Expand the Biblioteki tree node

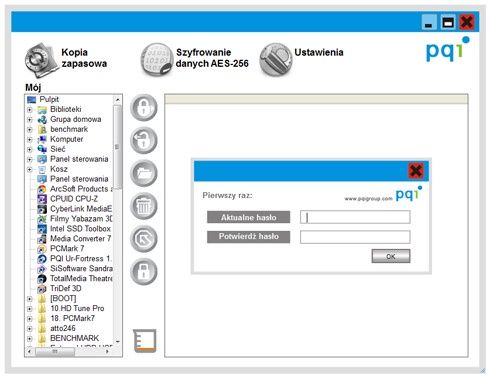pyautogui.click(x=30, y=109)
